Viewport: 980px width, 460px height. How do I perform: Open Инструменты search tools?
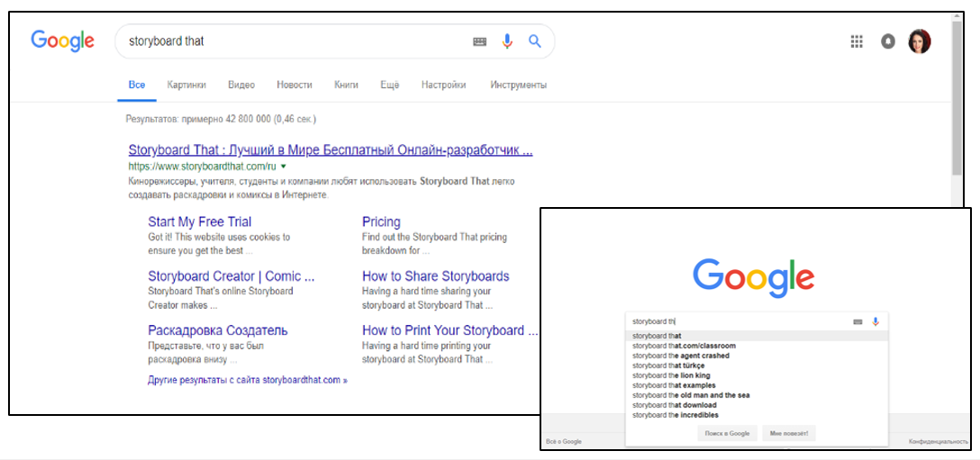519,85
